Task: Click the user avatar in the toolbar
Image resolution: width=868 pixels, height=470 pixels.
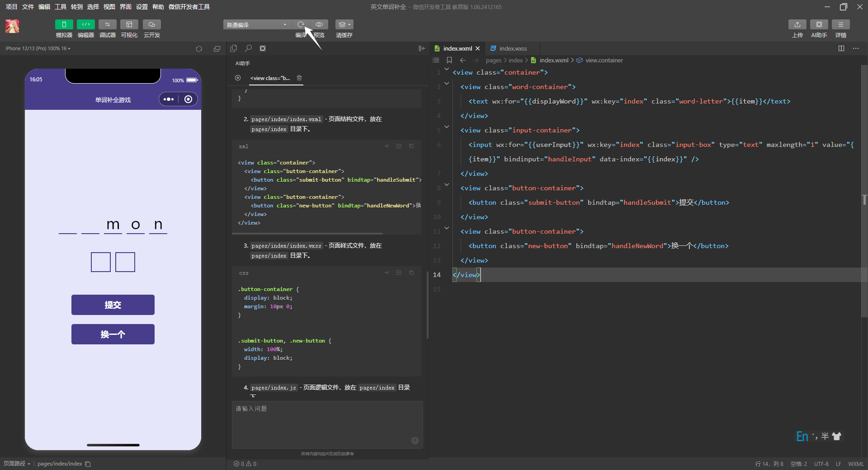Action: 12,26
